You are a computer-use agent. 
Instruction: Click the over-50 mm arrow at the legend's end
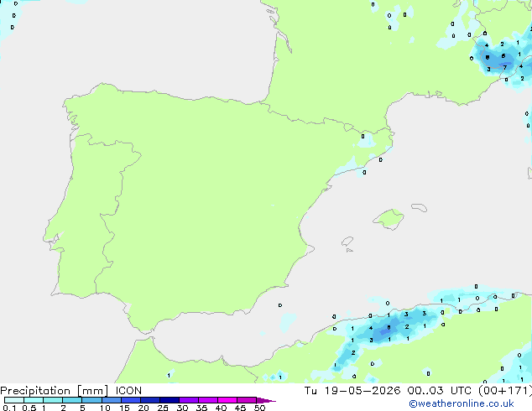coord(266,400)
